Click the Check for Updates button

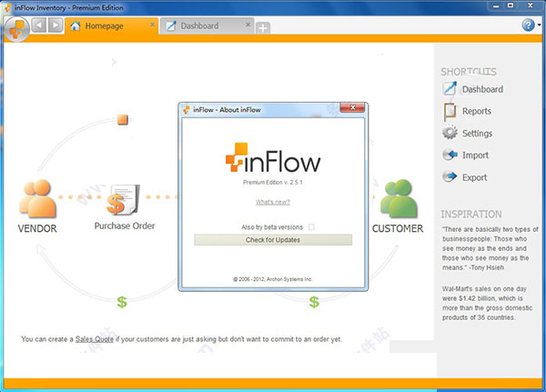(273, 240)
